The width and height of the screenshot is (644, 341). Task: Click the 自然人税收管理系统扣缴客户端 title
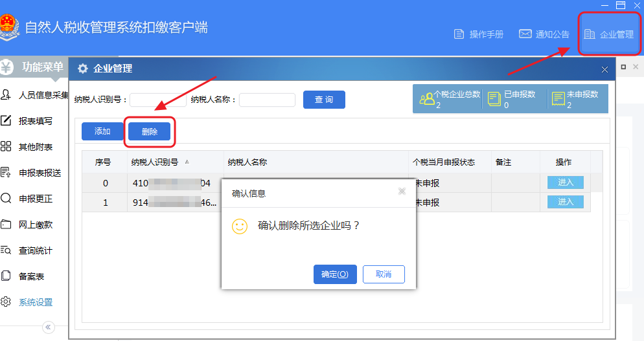(116, 27)
